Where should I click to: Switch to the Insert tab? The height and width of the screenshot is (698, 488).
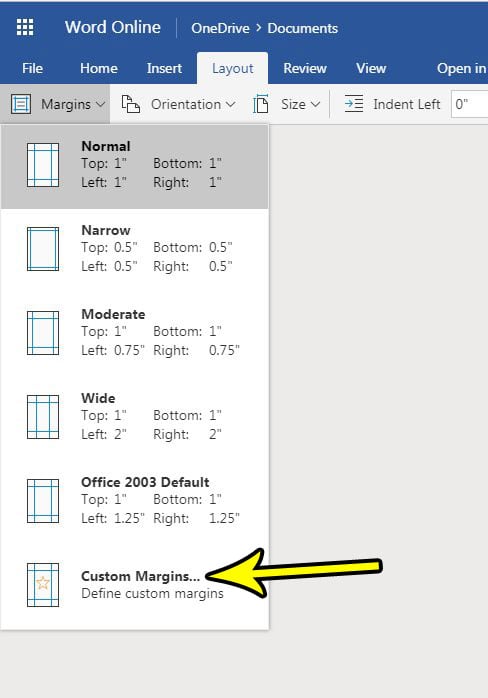(x=164, y=68)
